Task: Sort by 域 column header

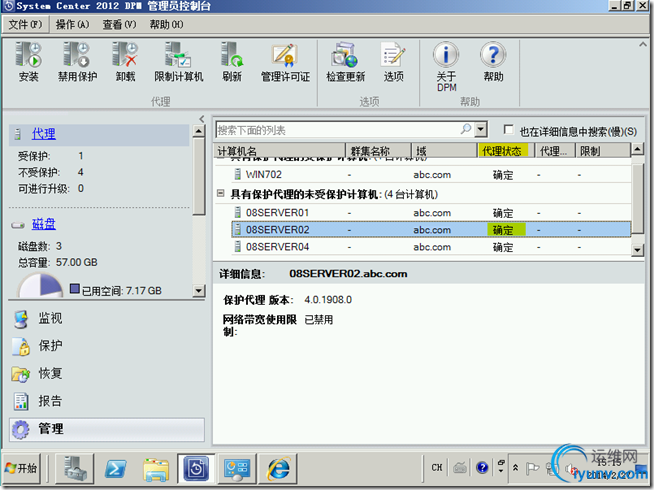Action: point(444,151)
